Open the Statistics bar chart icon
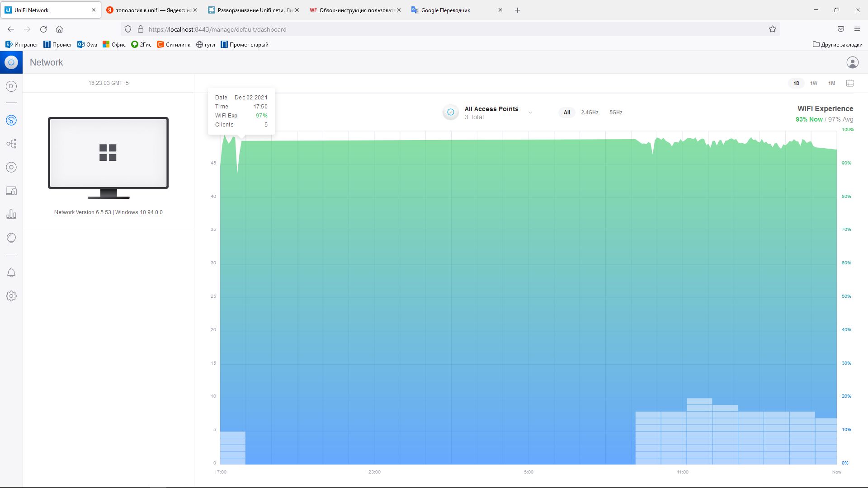Screen dimensions: 868x488 coord(11,214)
